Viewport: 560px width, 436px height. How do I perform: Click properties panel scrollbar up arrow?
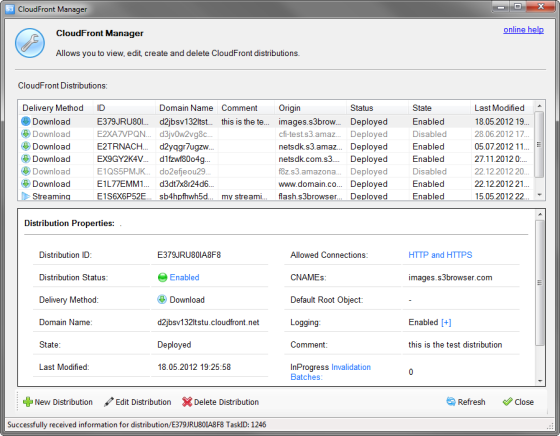540,214
